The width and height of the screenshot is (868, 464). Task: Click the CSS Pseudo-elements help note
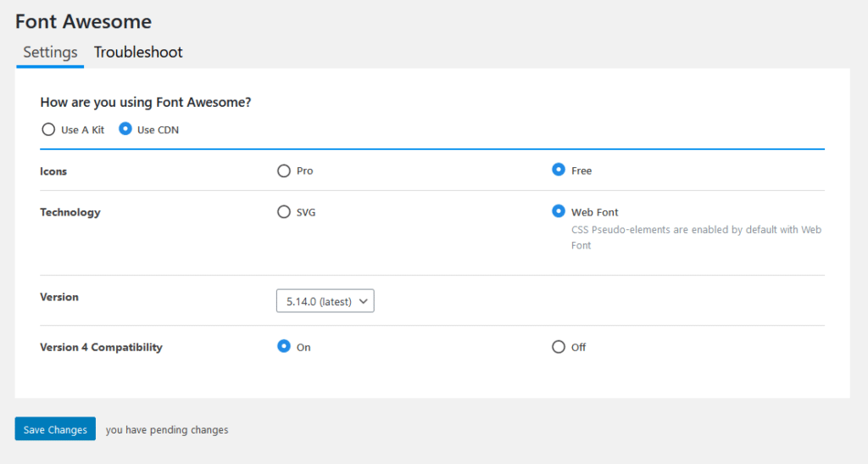pyautogui.click(x=697, y=238)
